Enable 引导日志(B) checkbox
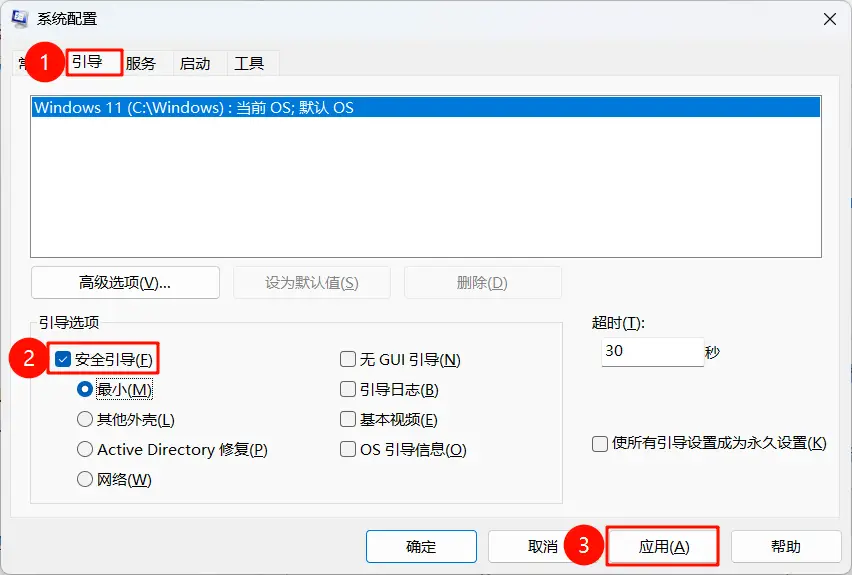 click(348, 389)
